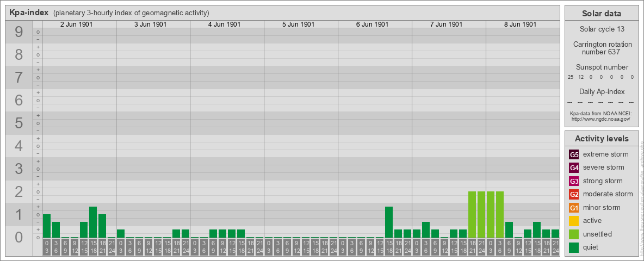
Task: Click the yellow active level swatch
Action: [x=574, y=221]
